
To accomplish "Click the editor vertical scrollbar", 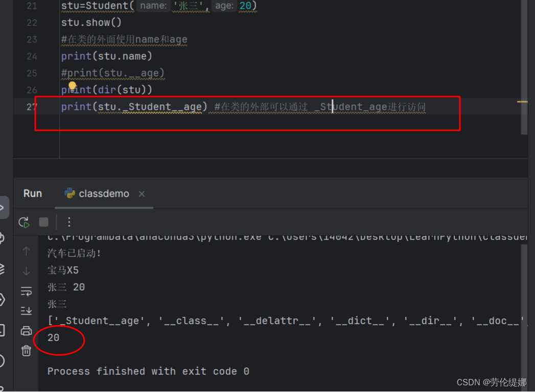I will 524,68.
